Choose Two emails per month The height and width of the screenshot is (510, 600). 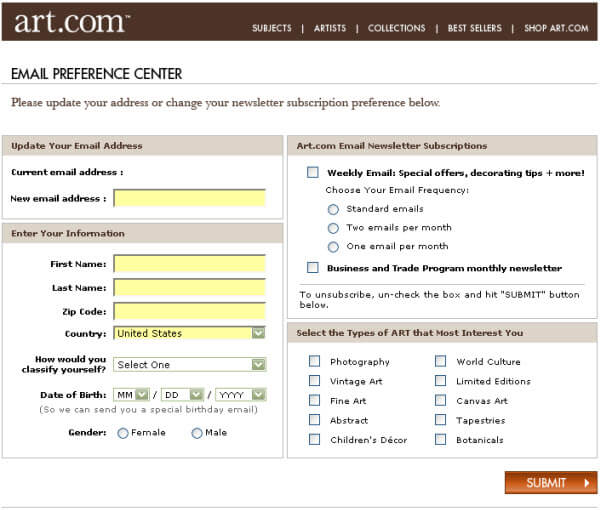click(333, 228)
